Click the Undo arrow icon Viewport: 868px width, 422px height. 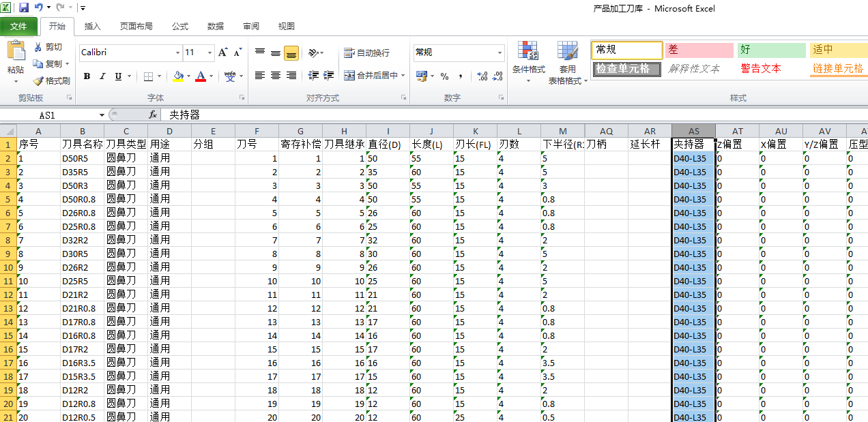pyautogui.click(x=39, y=8)
